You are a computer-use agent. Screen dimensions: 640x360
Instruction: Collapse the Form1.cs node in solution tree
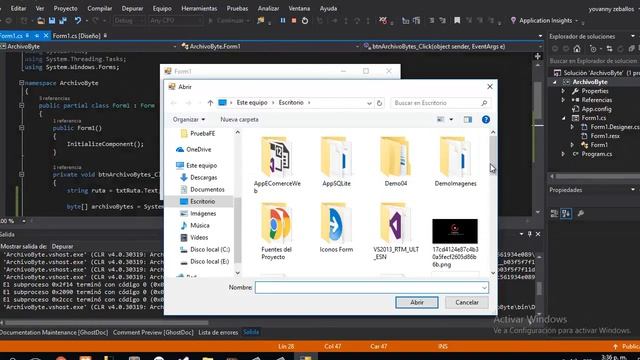[x=564, y=118]
